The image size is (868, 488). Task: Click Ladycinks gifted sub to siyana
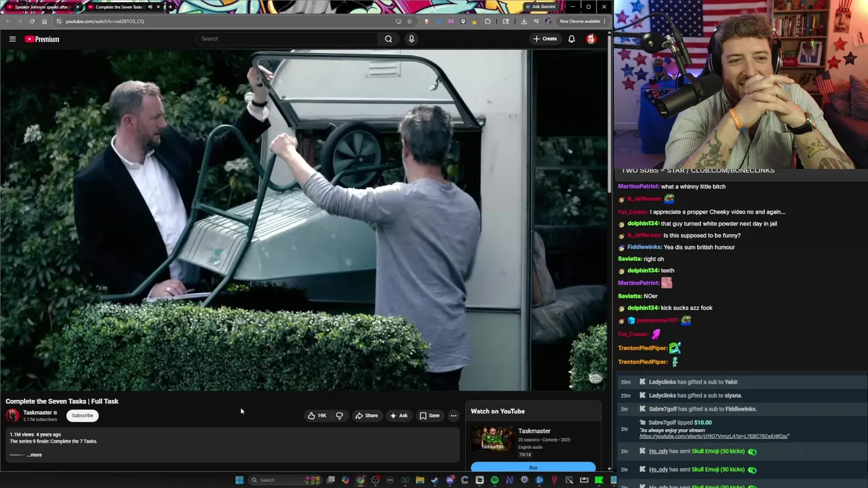(x=695, y=395)
